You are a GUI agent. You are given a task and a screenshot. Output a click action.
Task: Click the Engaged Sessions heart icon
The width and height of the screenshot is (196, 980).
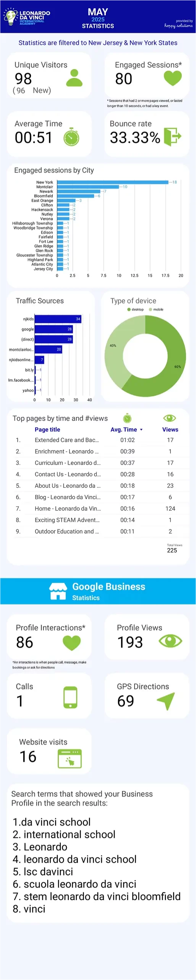[173, 78]
